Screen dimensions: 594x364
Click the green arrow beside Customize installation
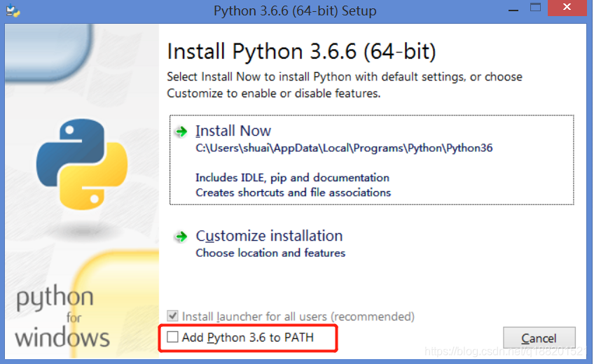click(x=181, y=237)
